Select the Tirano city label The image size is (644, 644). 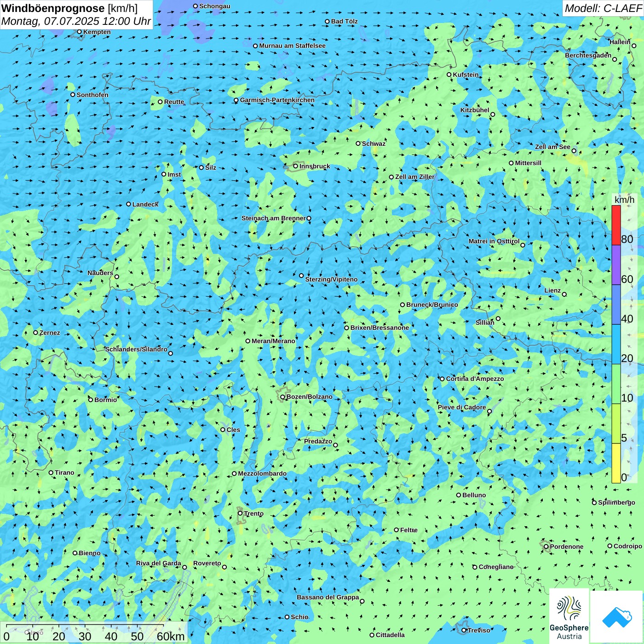tap(64, 472)
